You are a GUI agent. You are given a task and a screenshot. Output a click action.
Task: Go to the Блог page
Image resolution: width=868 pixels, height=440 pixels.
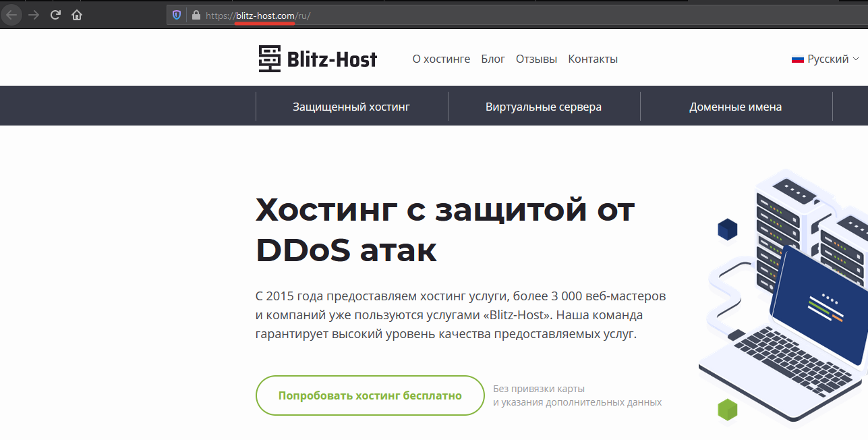pos(493,59)
